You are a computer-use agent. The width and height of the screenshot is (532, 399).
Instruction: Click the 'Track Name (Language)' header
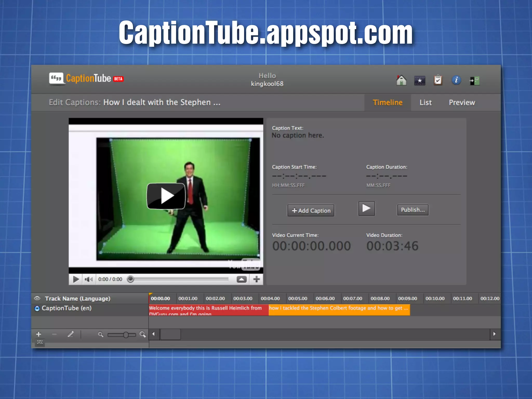coord(77,298)
